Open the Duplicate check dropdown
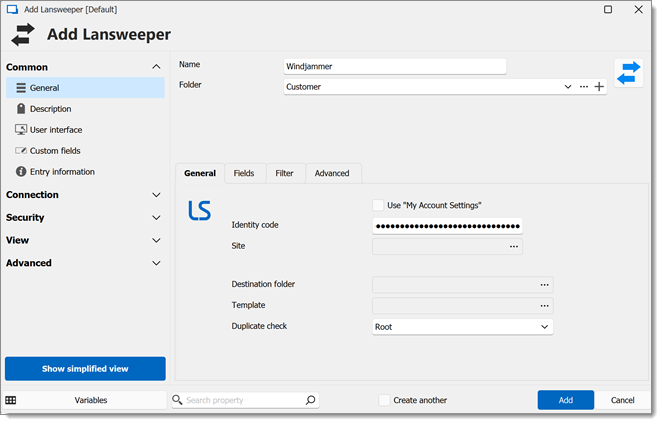 462,327
